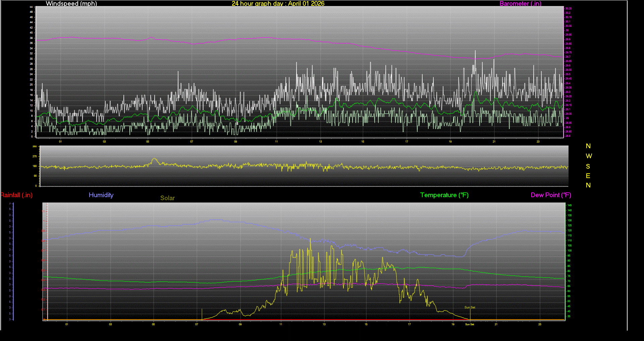The image size is (644, 341).
Task: Select the Windspeed (mph) label
Action: point(71,4)
